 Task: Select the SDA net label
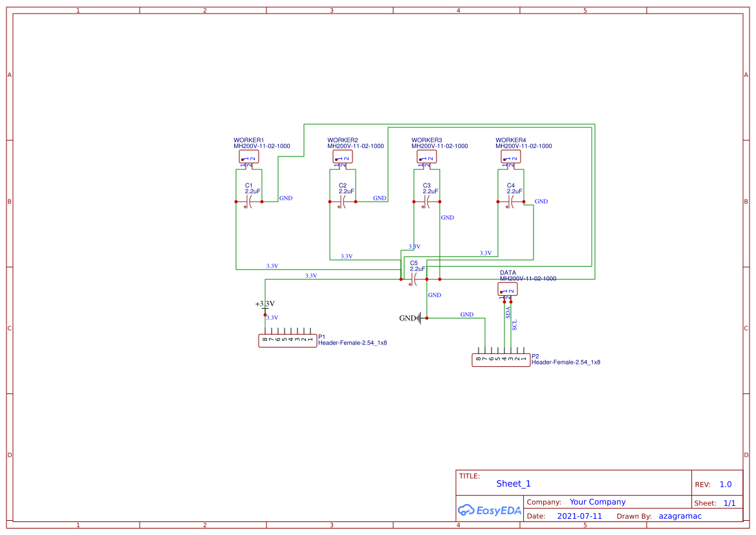508,312
